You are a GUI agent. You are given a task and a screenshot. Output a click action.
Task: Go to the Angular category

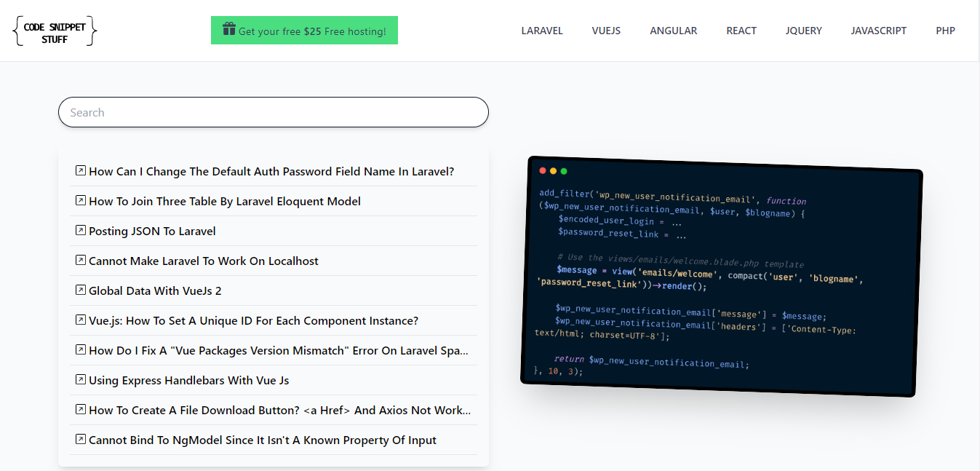673,31
